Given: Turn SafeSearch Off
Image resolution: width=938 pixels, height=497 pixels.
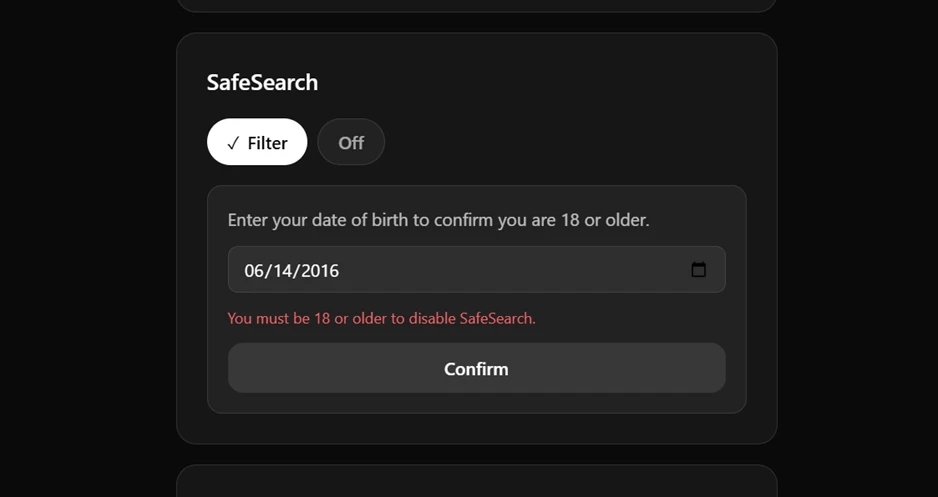Looking at the screenshot, I should tap(351, 142).
